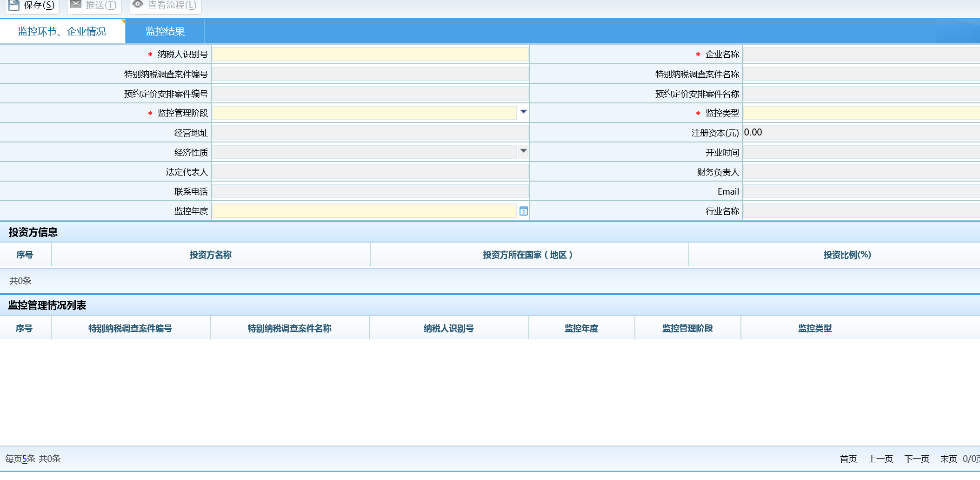Click the 保存(S) button label
Image resolution: width=980 pixels, height=480 pixels.
tap(39, 5)
